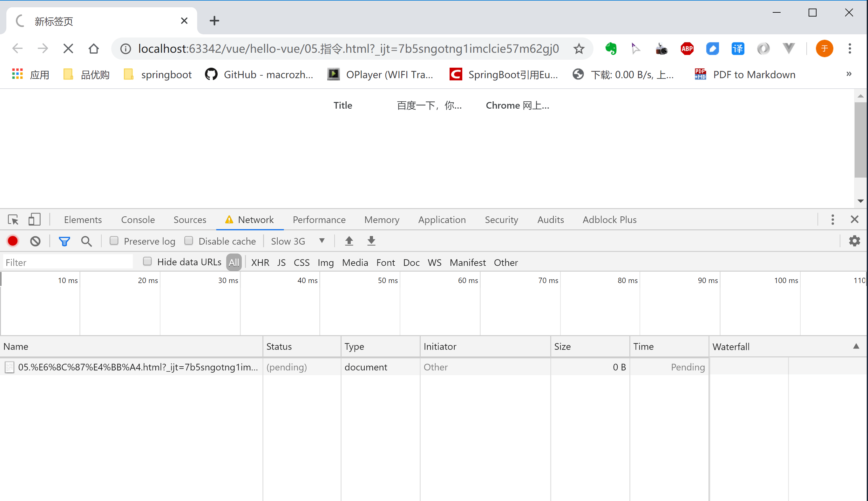Click the red record network log button
This screenshot has width=868, height=501.
[x=13, y=241]
